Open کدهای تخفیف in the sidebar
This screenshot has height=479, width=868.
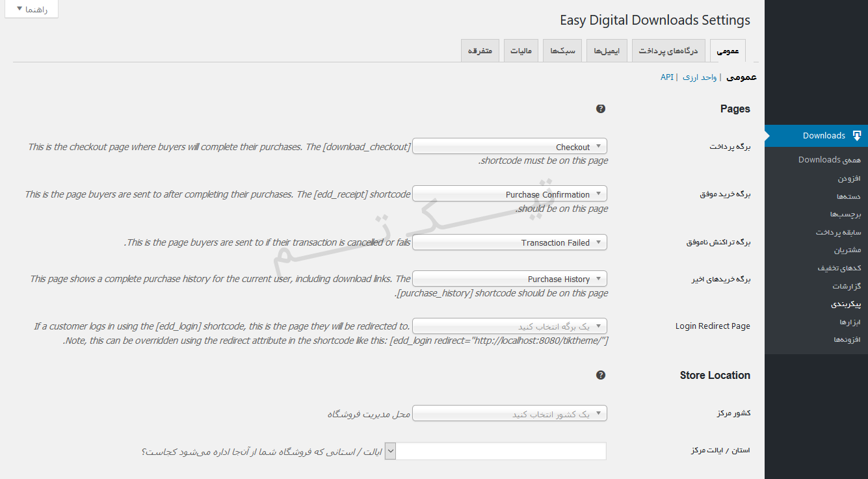(x=839, y=268)
